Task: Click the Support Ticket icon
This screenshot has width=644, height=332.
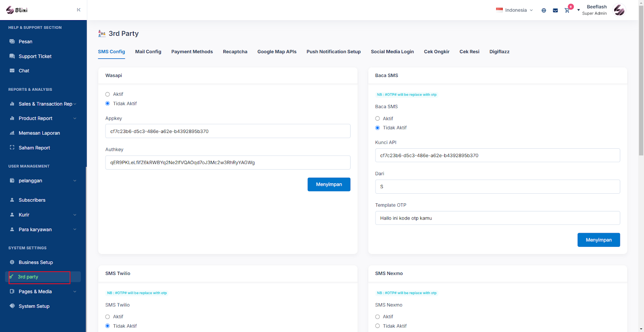Action: click(12, 56)
